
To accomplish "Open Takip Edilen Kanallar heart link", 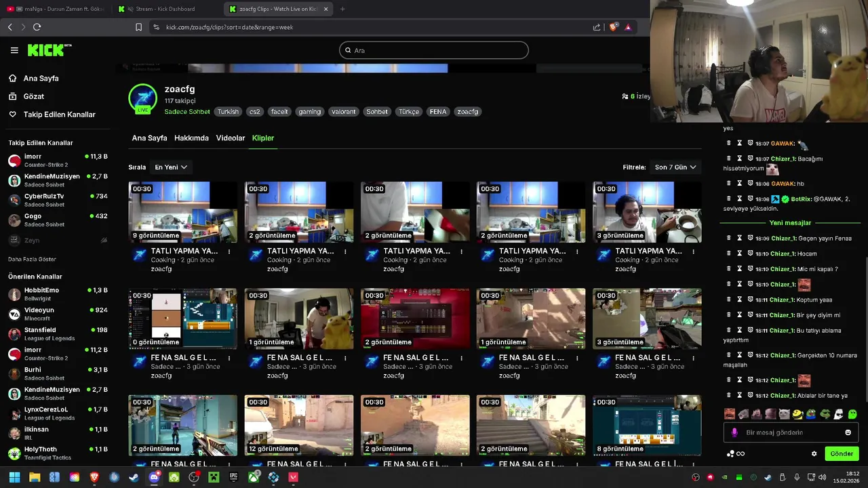I will pos(59,115).
